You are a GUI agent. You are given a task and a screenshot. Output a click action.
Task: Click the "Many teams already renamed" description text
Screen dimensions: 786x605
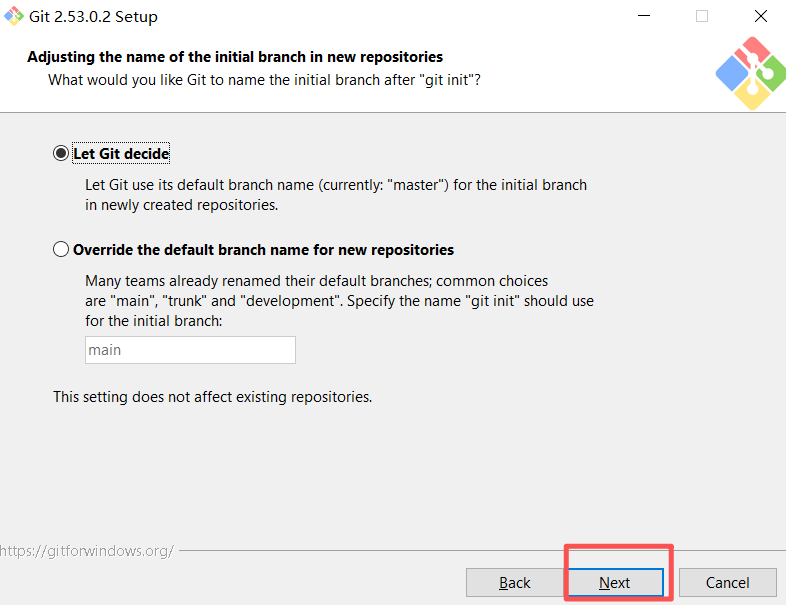click(x=316, y=281)
